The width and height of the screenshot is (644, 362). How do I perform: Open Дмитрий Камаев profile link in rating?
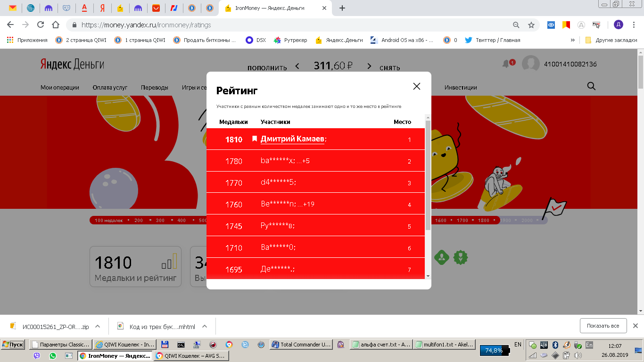[292, 139]
